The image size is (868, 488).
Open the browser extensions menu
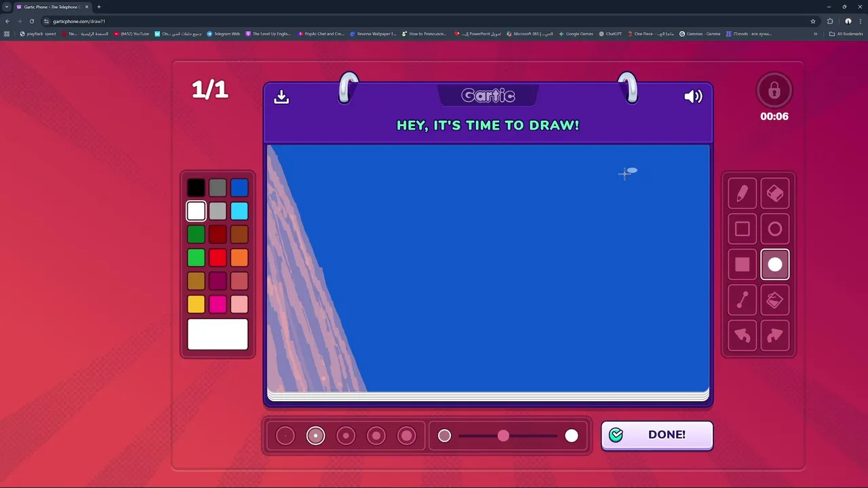830,21
